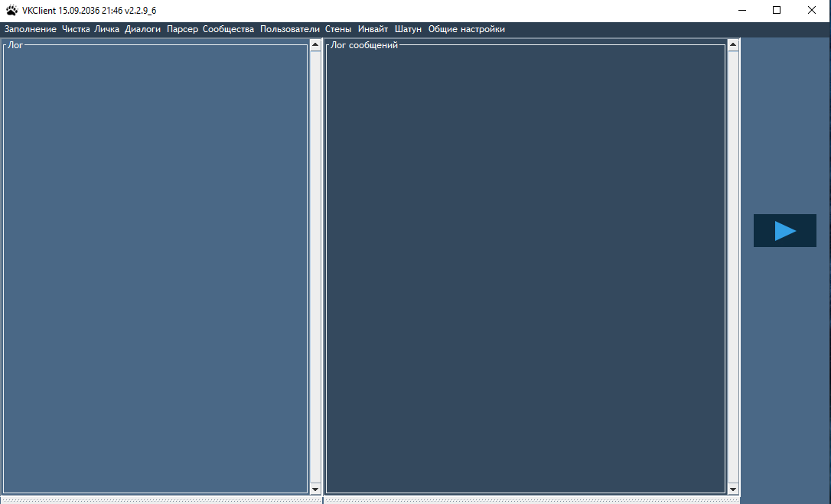
Task: Select the Инвайт menu item
Action: click(373, 29)
